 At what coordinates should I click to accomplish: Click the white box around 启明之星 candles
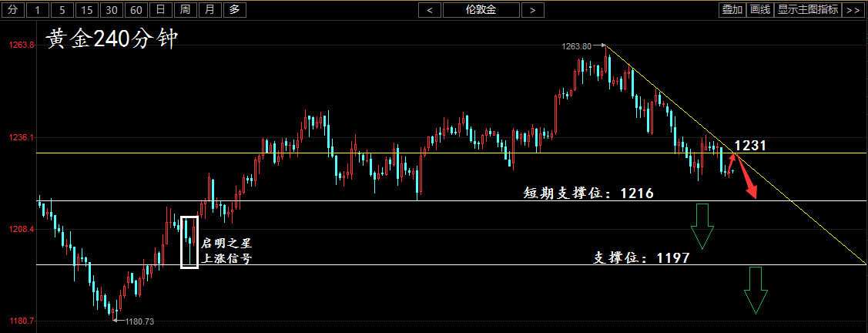tap(189, 242)
